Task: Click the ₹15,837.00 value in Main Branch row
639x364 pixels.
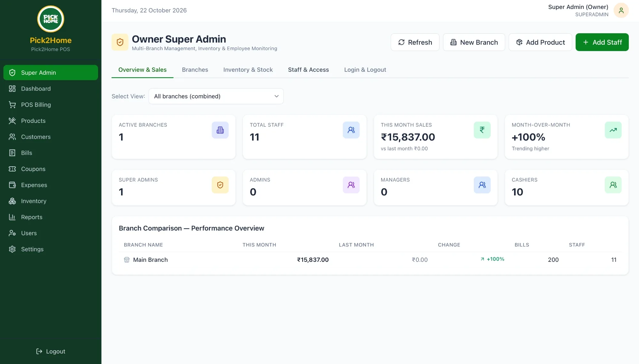Action: [x=313, y=260]
